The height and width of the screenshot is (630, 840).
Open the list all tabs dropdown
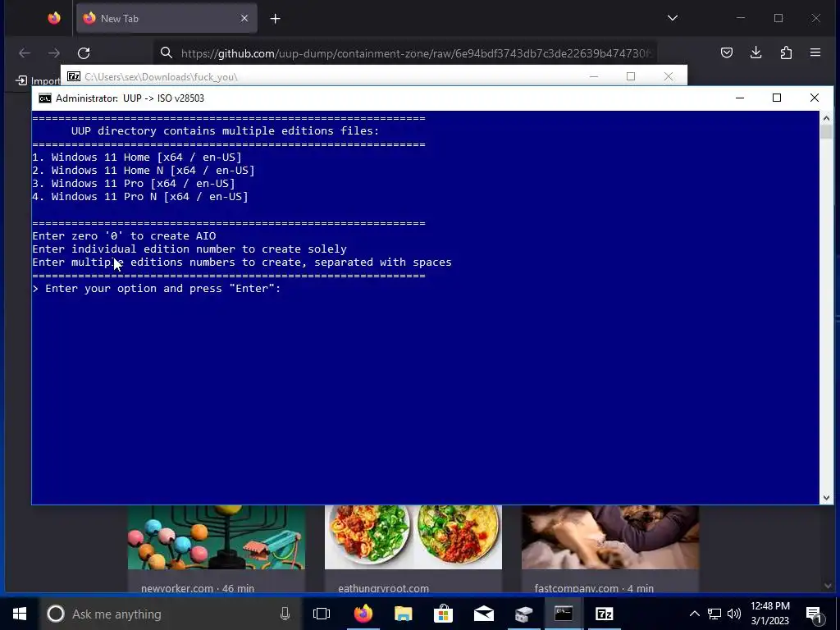pyautogui.click(x=673, y=18)
